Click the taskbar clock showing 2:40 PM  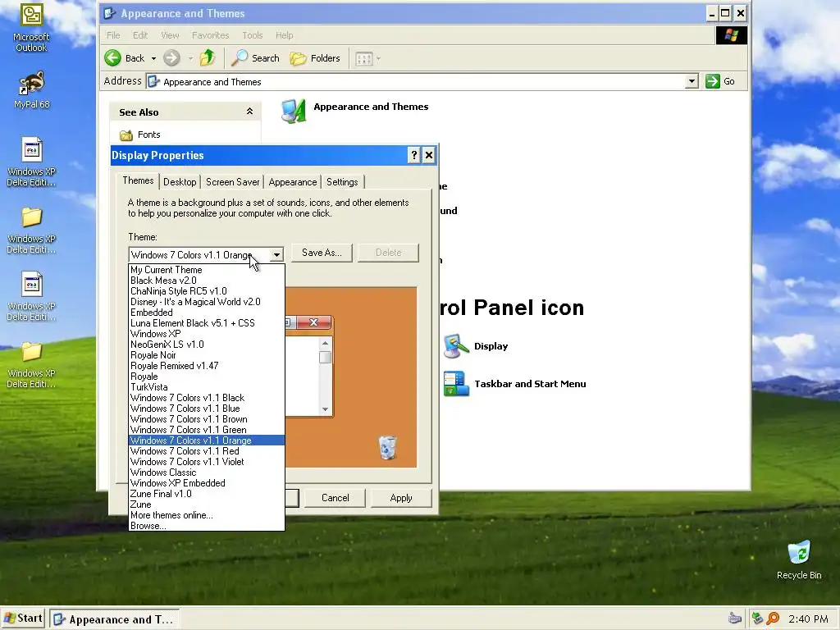tap(808, 619)
